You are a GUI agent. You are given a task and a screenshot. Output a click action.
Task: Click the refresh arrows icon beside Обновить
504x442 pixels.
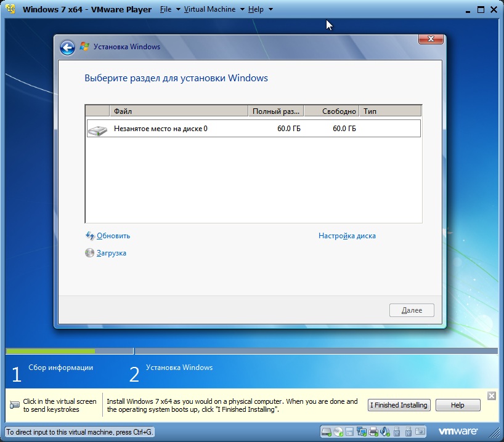(x=90, y=236)
